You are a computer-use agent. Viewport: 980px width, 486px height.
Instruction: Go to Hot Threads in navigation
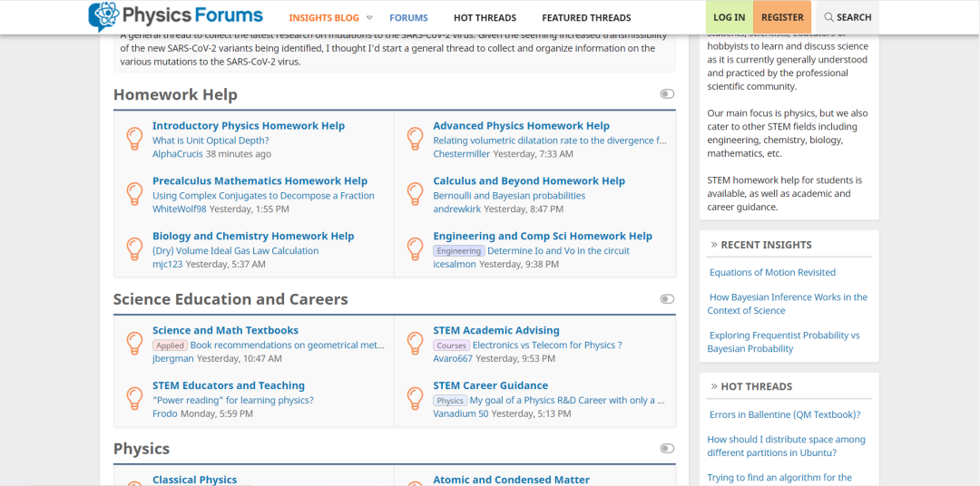[x=485, y=17]
